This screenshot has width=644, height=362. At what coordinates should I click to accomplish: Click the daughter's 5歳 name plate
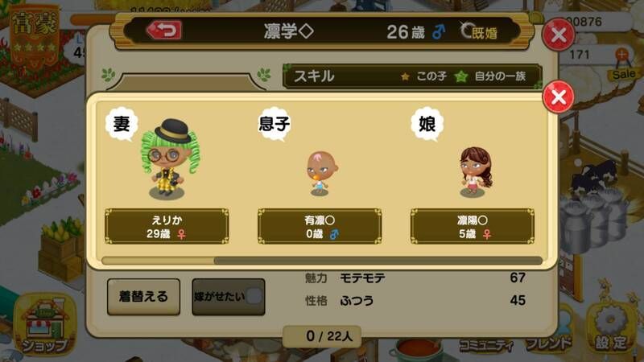(473, 226)
